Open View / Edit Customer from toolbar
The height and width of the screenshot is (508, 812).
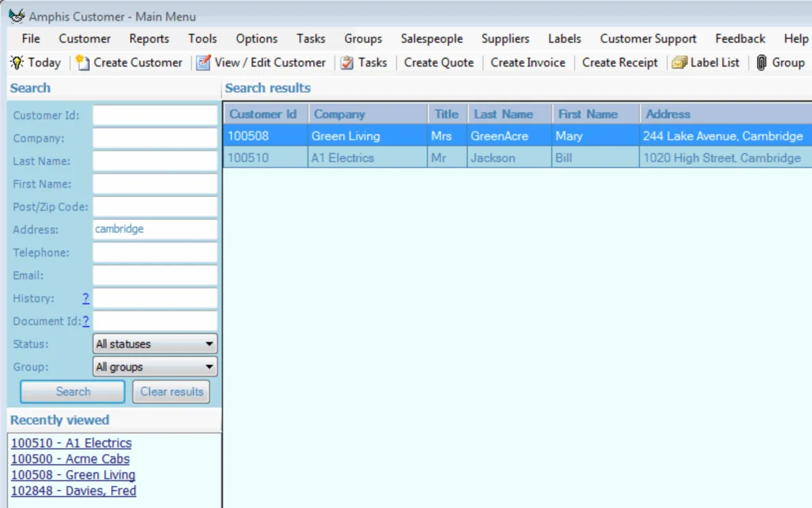(x=203, y=63)
